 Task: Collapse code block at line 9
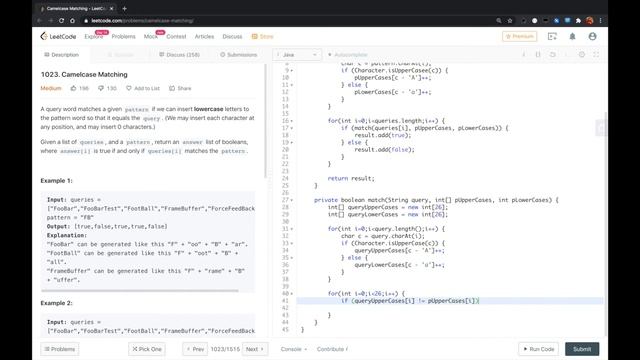point(291,71)
